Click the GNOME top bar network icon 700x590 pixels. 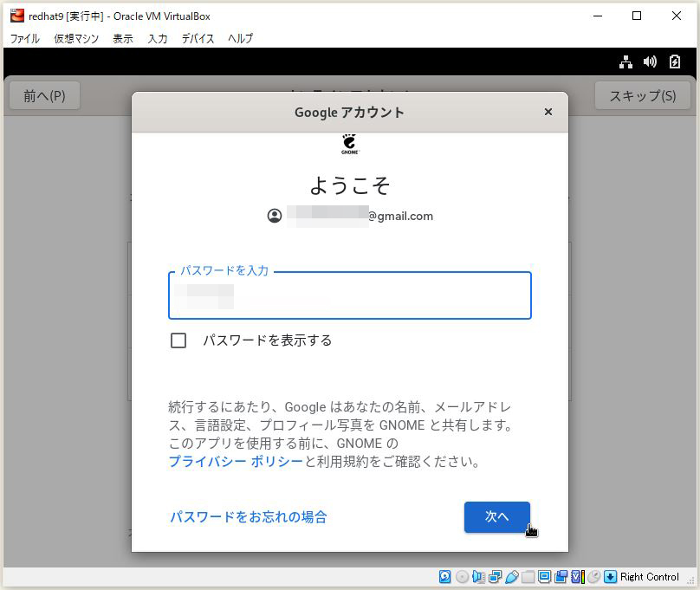(625, 62)
